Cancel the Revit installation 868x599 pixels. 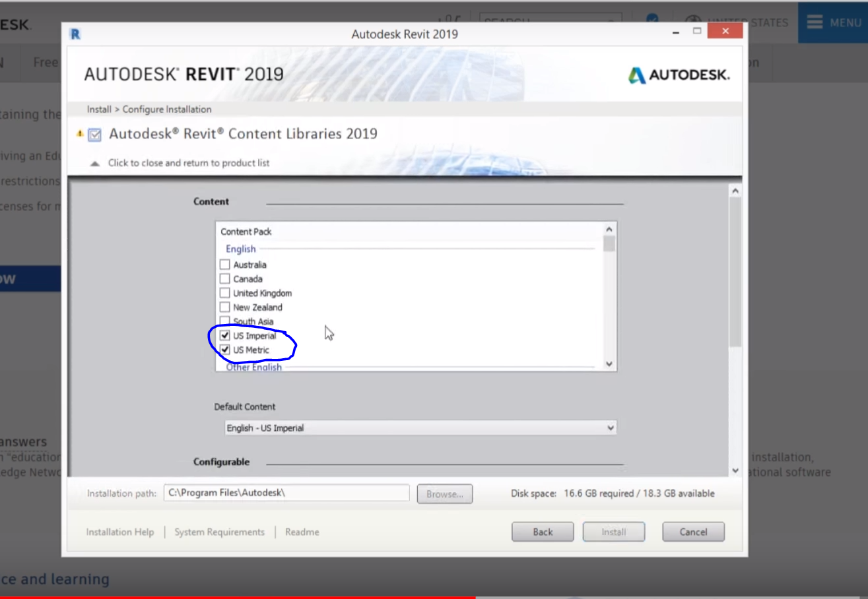[693, 532]
